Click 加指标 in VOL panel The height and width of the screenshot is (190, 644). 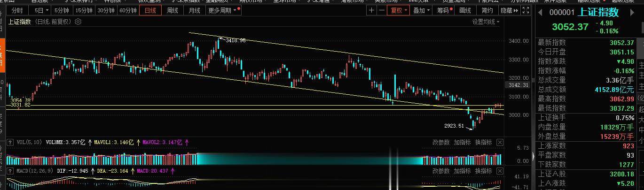tap(463, 142)
